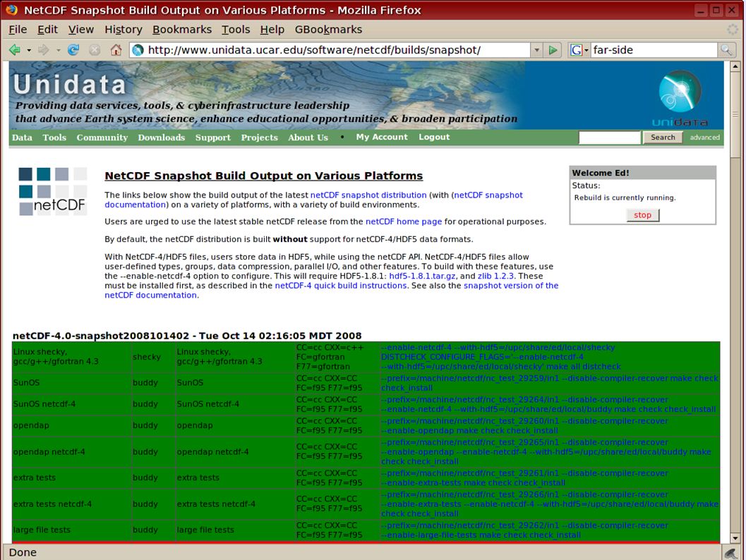Click the Unidata globe logo
This screenshot has height=560, width=746.
pos(680,98)
